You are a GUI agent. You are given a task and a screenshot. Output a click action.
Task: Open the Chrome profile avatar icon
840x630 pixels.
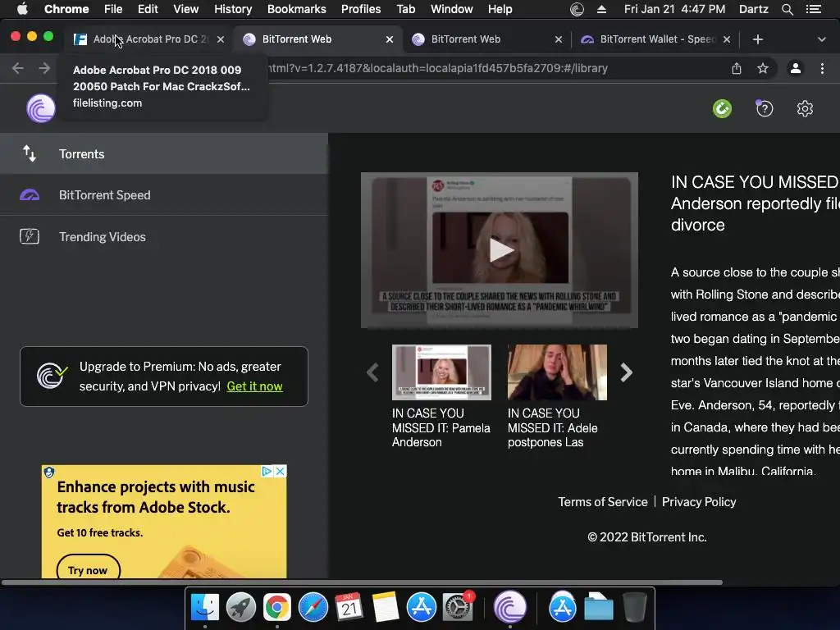[796, 68]
